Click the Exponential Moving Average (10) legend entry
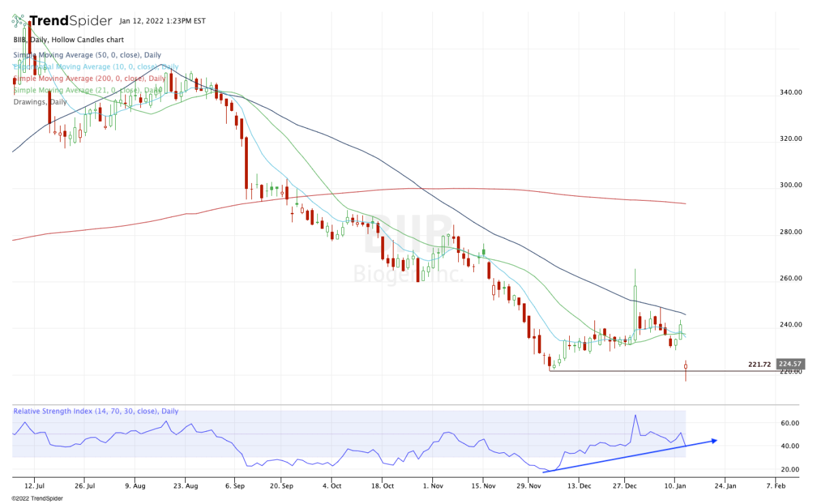This screenshot has height=504, width=817. (x=95, y=67)
